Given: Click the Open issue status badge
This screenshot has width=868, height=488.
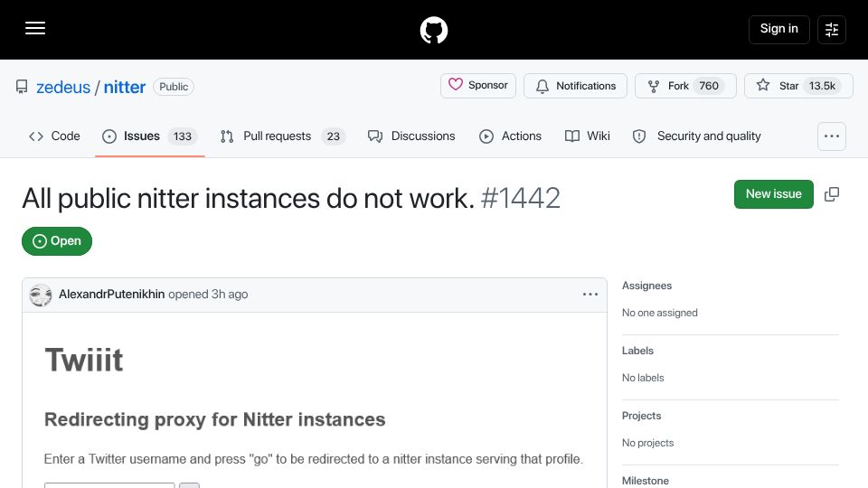Looking at the screenshot, I should click(x=57, y=241).
